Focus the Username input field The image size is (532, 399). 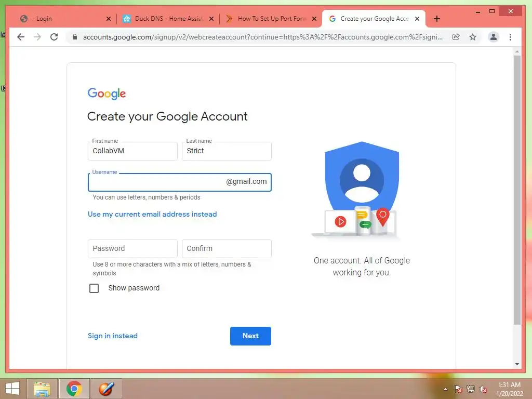pyautogui.click(x=179, y=182)
